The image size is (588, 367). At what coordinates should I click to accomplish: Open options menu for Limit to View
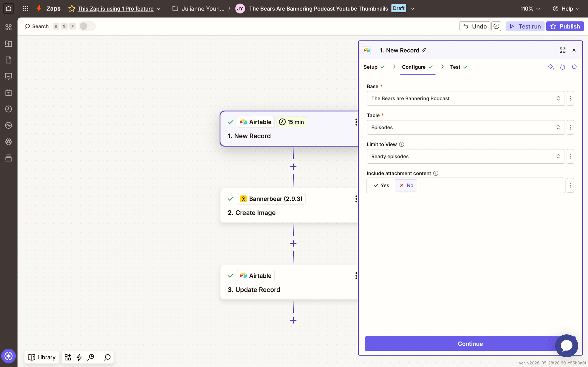point(570,156)
